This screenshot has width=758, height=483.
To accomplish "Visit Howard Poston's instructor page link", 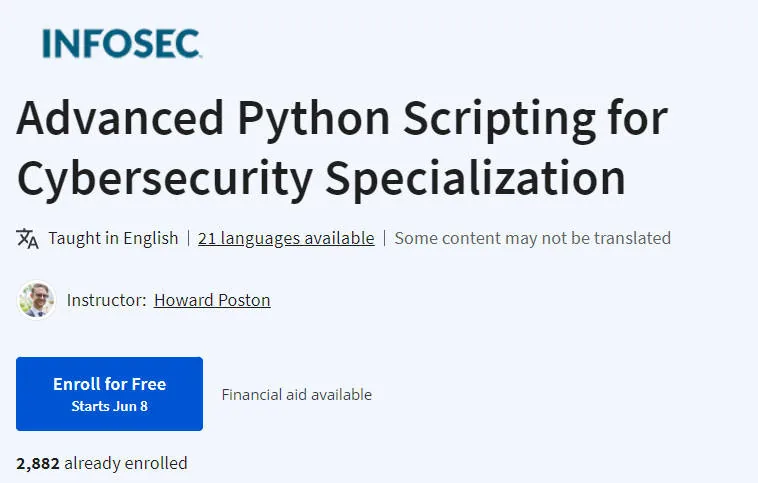I will pos(212,300).
